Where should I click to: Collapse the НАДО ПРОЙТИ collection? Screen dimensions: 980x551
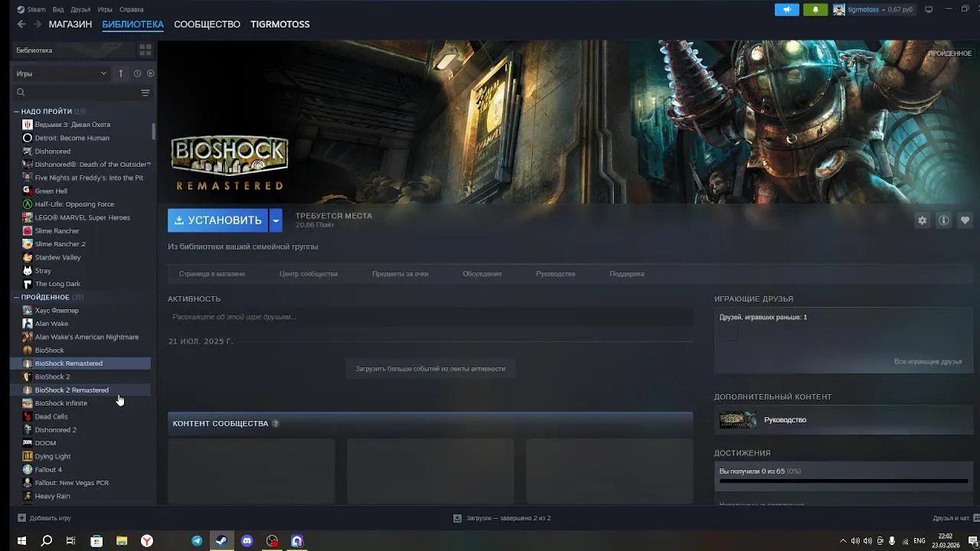[x=17, y=112]
